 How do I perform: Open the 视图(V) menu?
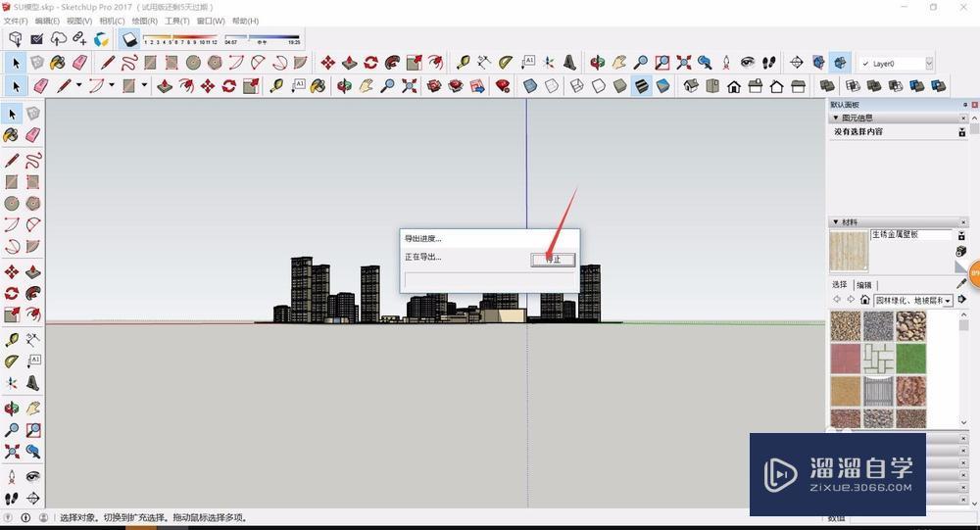click(x=79, y=22)
